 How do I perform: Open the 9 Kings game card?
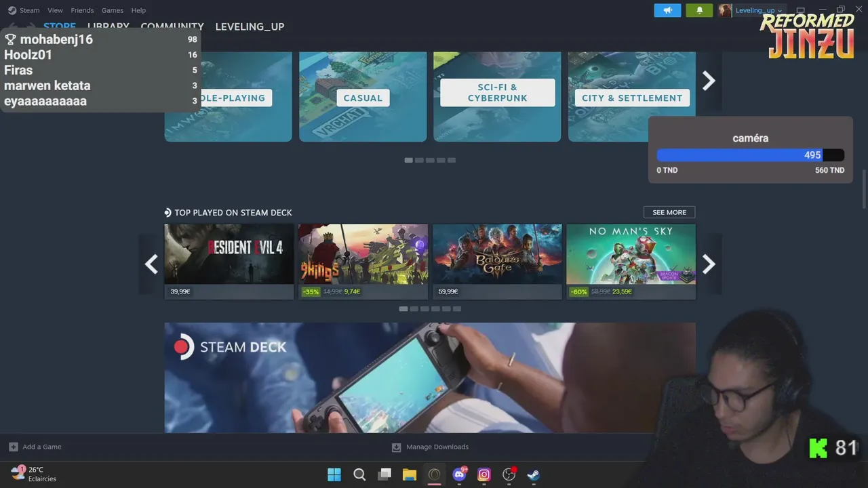pyautogui.click(x=363, y=262)
